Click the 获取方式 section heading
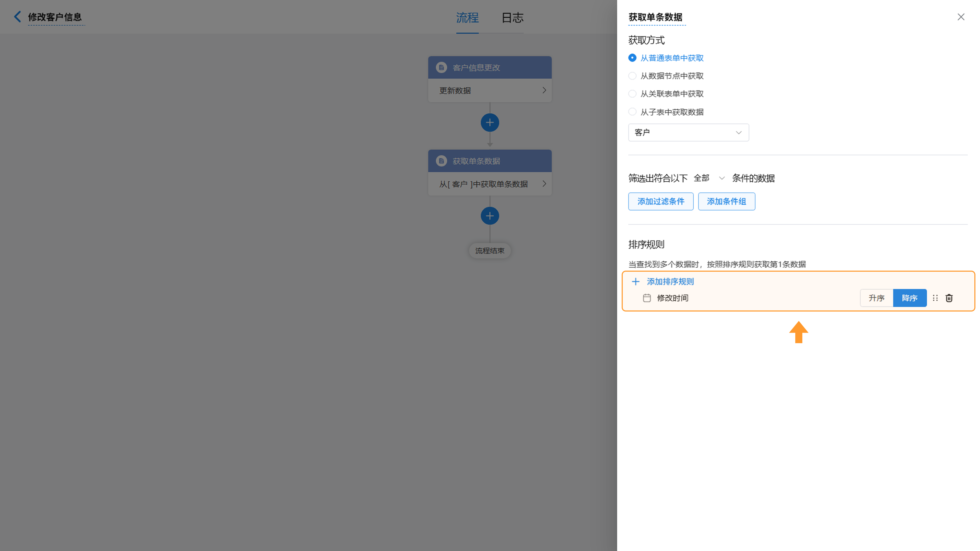Image resolution: width=980 pixels, height=551 pixels. 646,40
